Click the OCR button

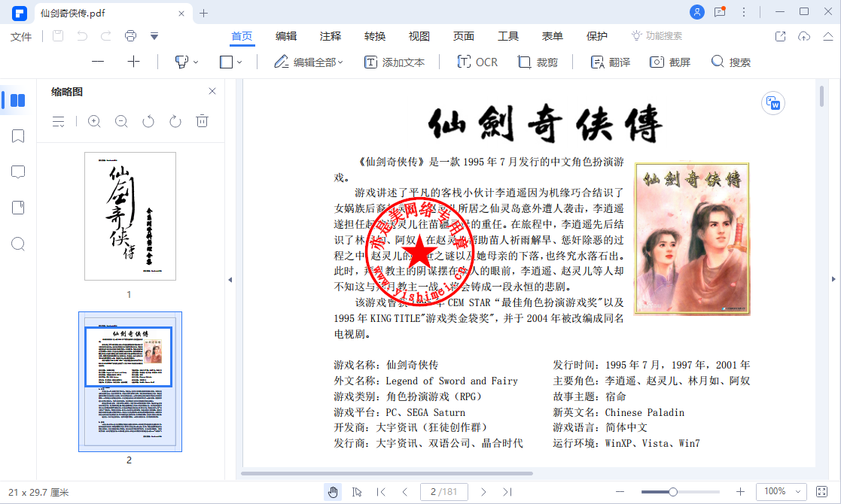pos(477,62)
